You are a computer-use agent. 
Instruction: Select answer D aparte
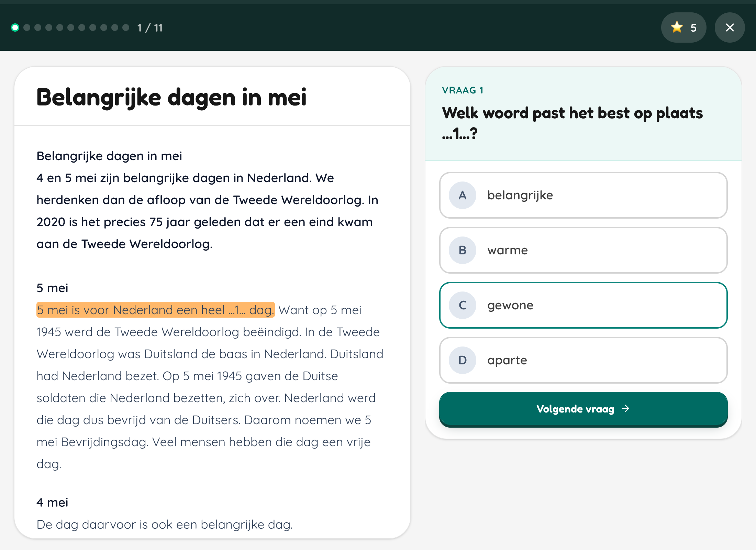583,360
